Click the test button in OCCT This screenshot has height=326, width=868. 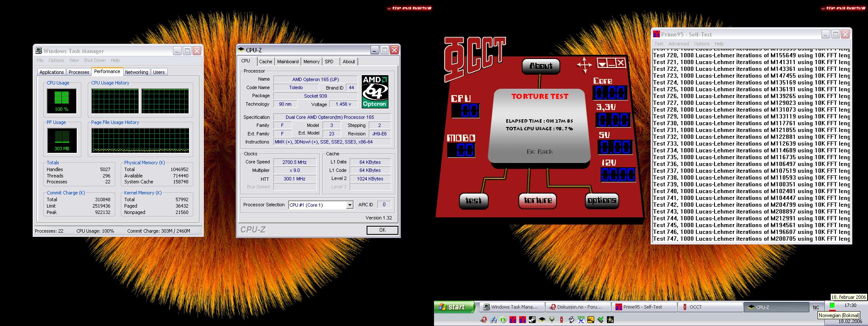pyautogui.click(x=473, y=201)
